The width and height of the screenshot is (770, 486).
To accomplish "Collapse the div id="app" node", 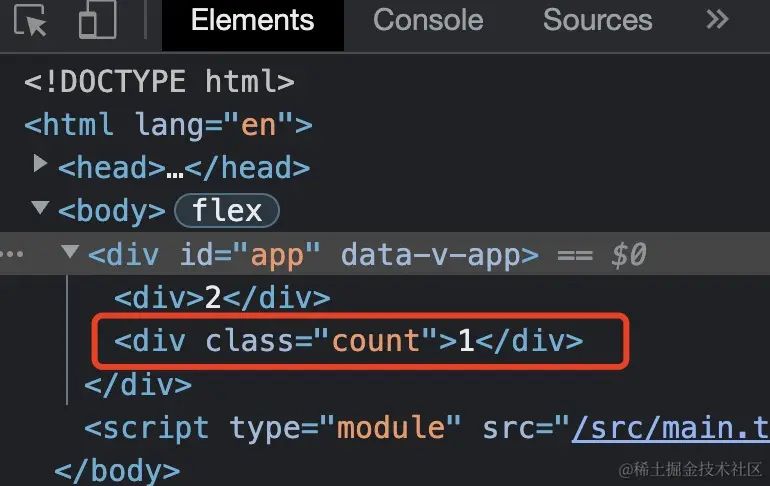I will click(70, 251).
